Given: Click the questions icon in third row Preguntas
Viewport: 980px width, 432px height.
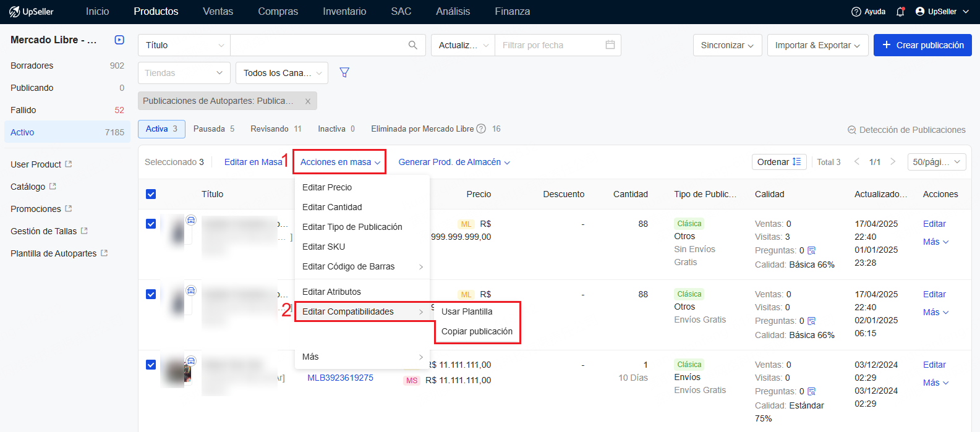Looking at the screenshot, I should 812,391.
